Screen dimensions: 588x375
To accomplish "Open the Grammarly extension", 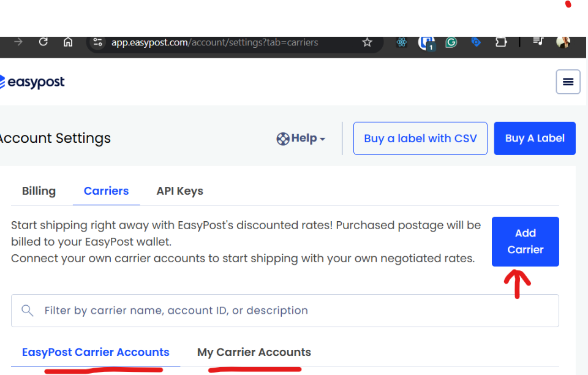I will click(x=451, y=42).
